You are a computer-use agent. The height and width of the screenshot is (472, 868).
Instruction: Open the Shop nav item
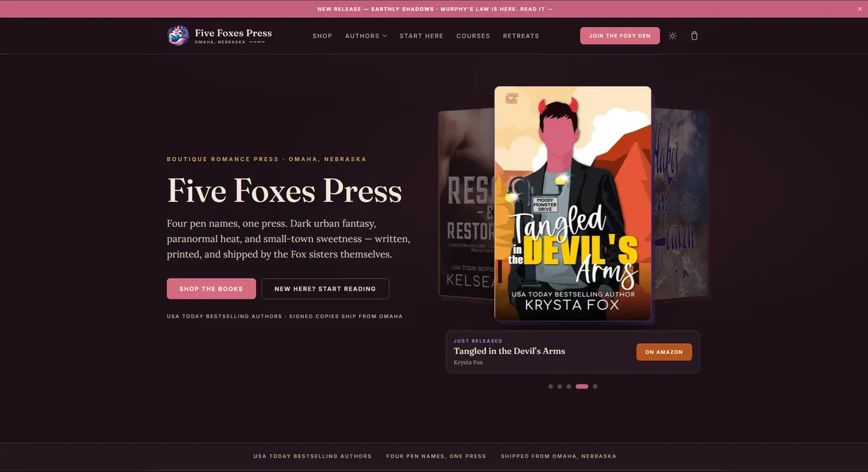point(322,36)
